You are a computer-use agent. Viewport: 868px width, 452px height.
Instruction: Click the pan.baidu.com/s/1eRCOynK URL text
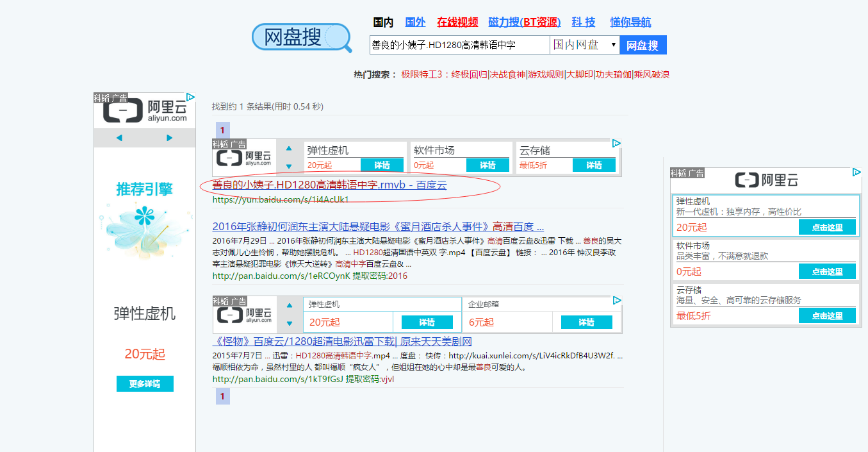point(281,276)
